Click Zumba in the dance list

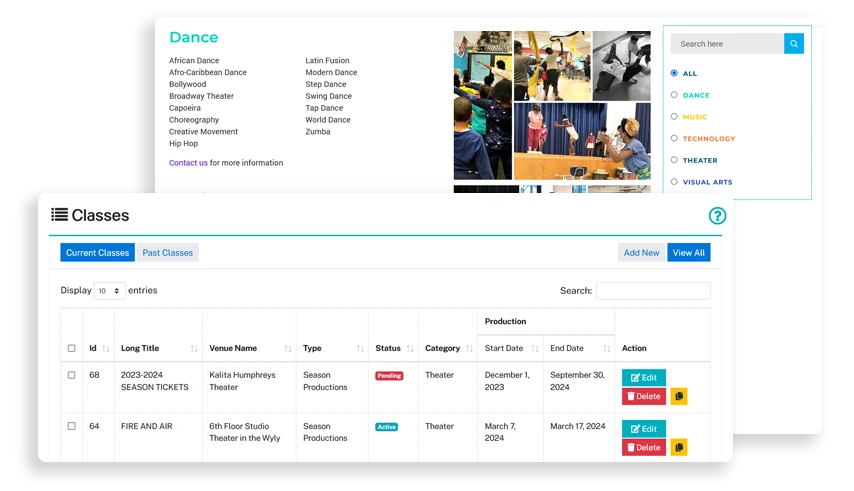[x=318, y=132]
